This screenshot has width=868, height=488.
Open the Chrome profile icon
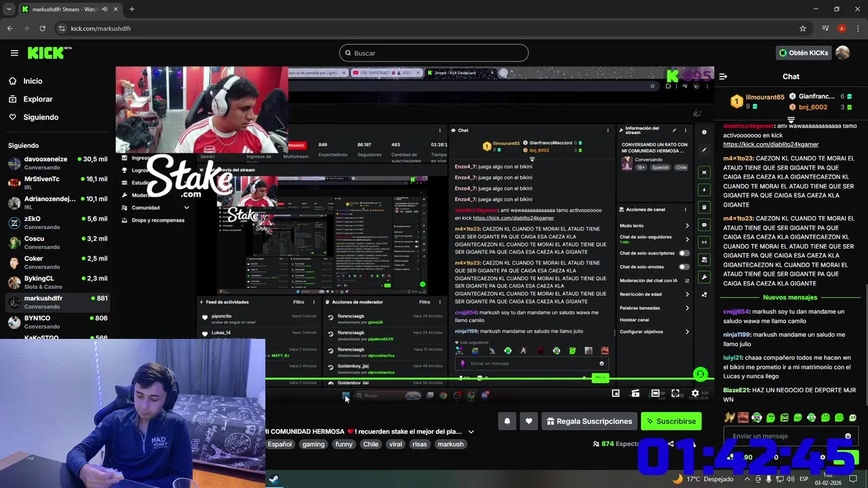[842, 28]
